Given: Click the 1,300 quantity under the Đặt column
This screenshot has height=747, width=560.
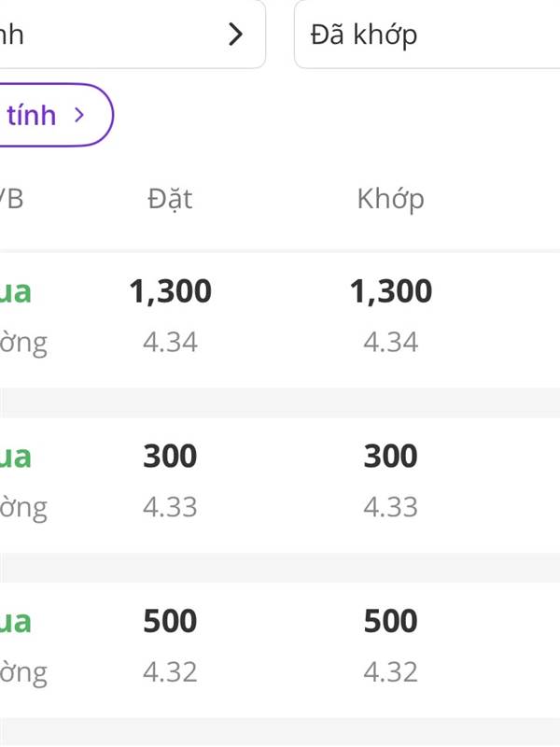Looking at the screenshot, I should (171, 291).
